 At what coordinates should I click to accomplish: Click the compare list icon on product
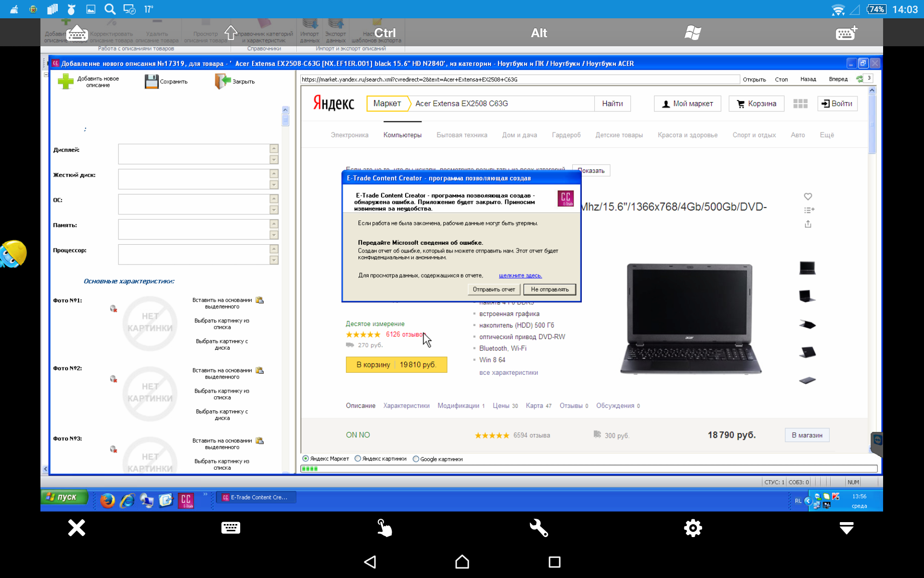809,210
